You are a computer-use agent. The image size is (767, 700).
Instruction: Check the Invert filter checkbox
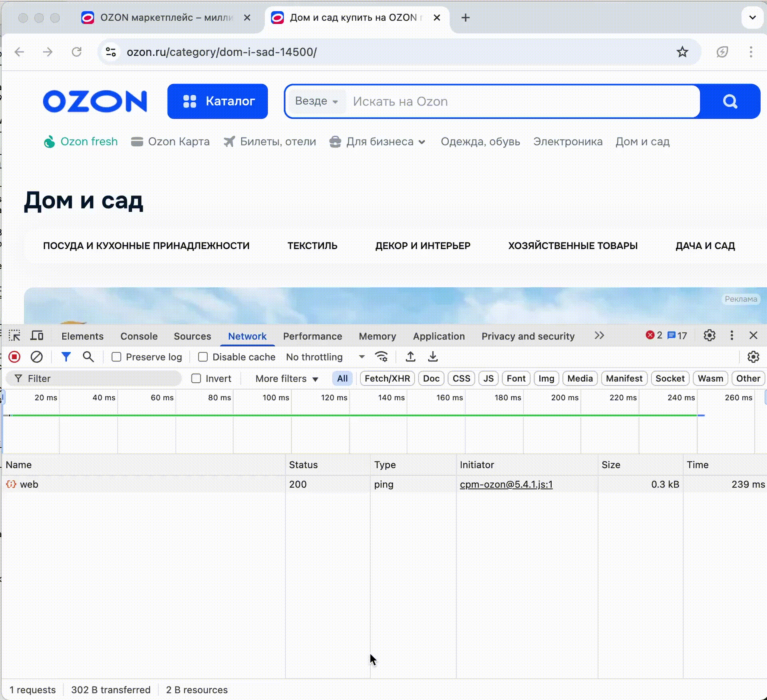pos(197,378)
